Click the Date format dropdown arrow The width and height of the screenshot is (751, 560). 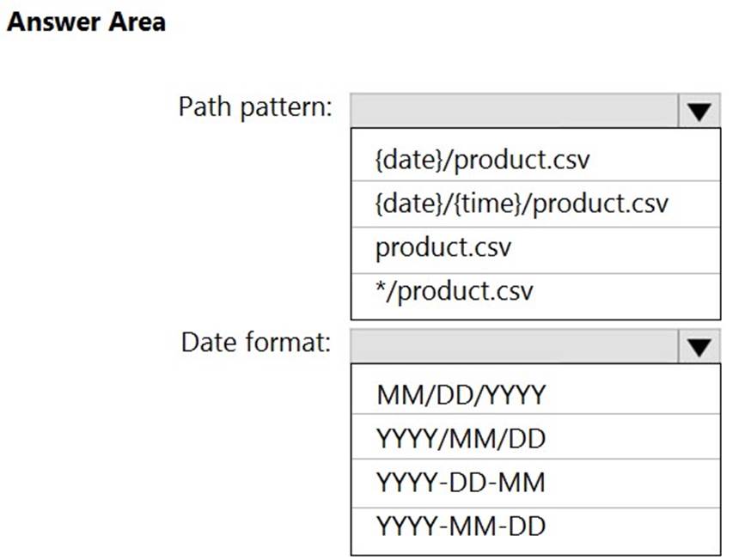pos(699,345)
